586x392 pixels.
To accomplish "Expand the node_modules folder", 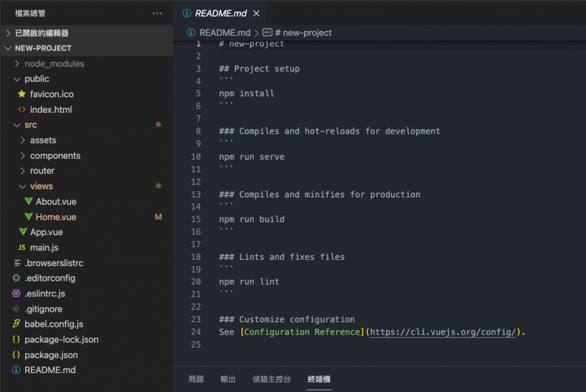I will (x=54, y=64).
